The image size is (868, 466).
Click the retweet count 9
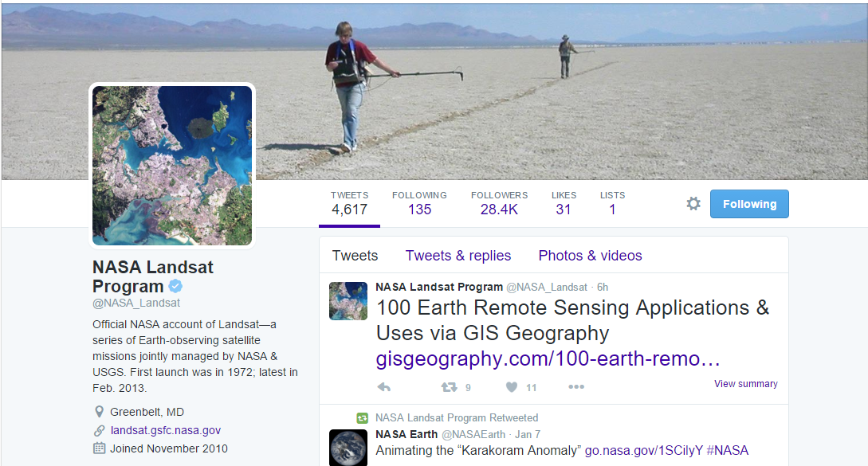(468, 387)
